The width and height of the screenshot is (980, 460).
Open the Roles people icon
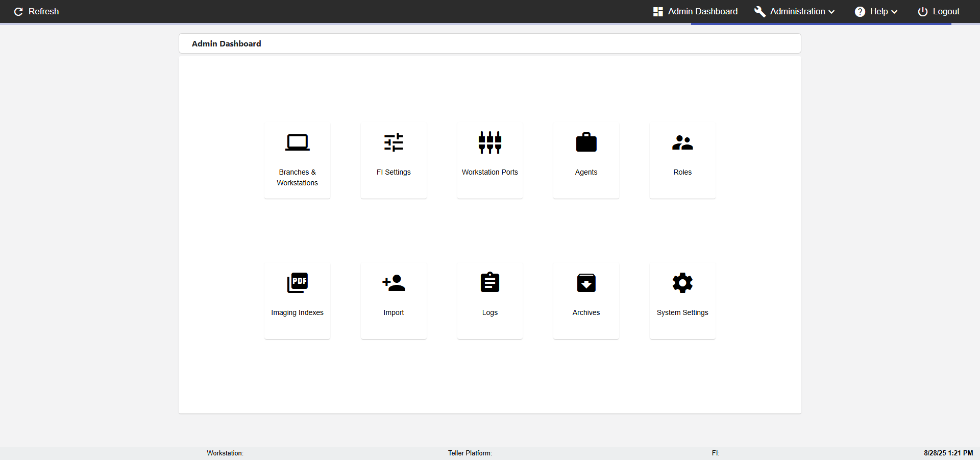click(x=682, y=142)
